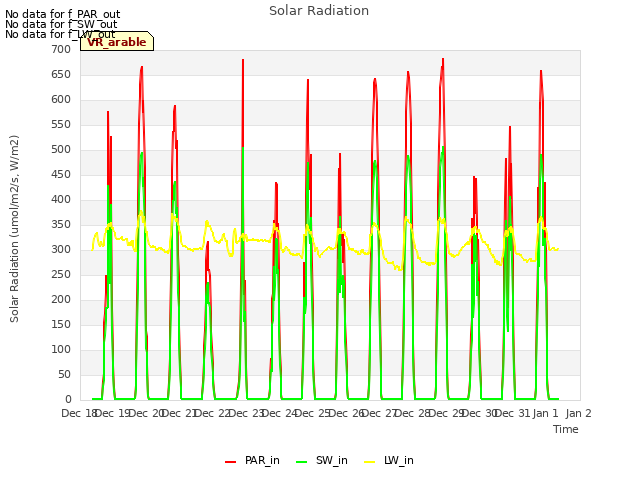Click the x-axis date label Dec 25
This screenshot has width=640, height=480.
tap(313, 413)
